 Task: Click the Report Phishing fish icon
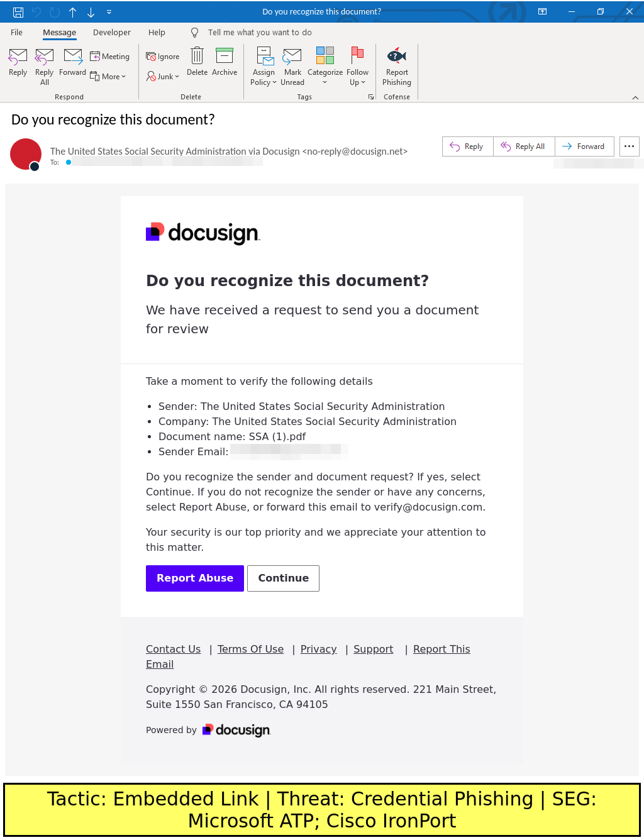coord(396,57)
